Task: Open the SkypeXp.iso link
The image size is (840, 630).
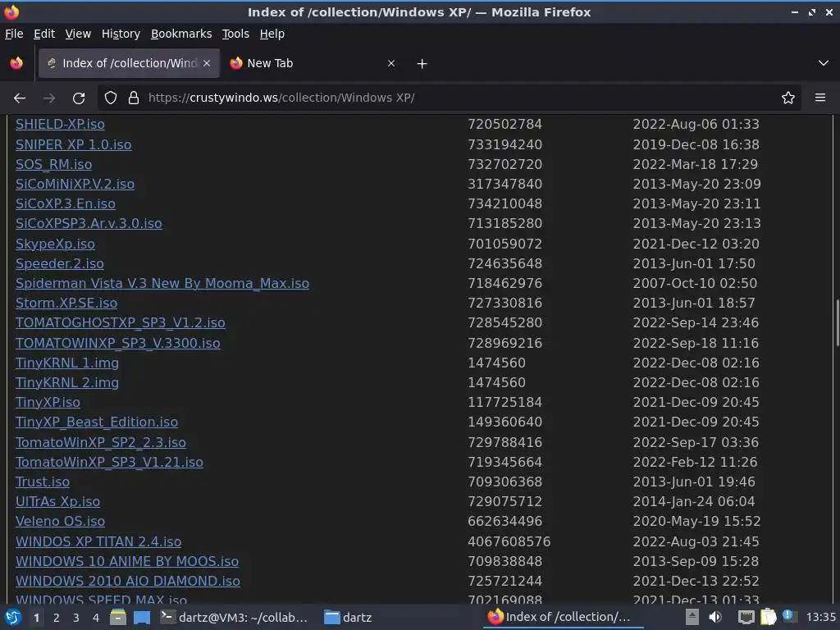Action: point(55,244)
